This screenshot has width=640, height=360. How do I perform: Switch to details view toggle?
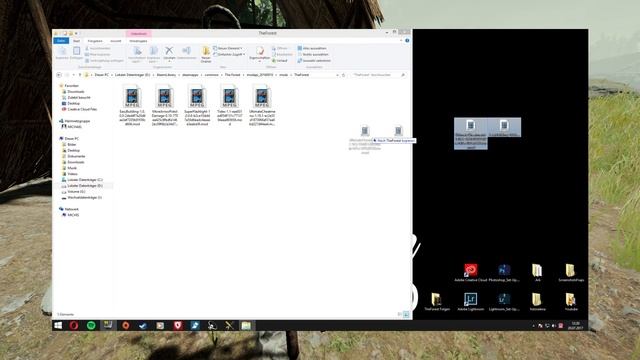pos(400,314)
